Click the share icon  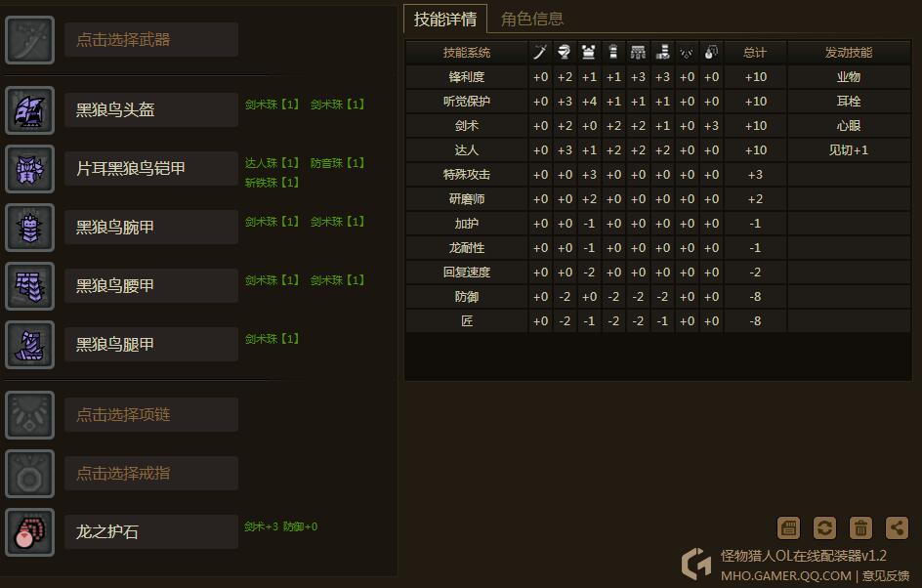(897, 528)
